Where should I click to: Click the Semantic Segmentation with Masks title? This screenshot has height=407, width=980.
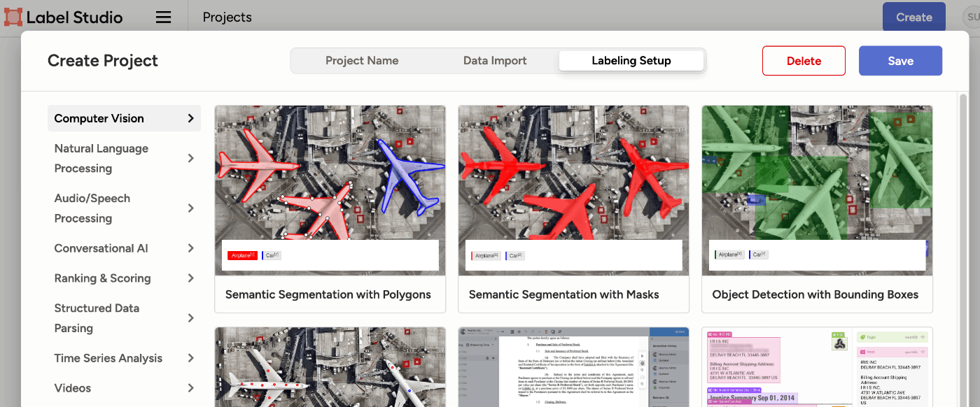tap(564, 294)
